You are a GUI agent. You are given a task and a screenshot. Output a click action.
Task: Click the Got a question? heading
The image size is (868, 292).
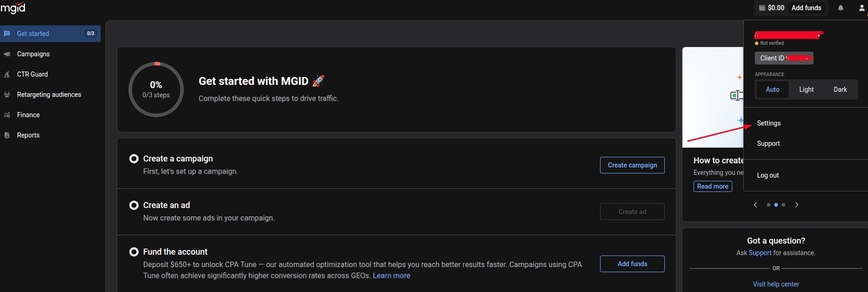tap(776, 241)
